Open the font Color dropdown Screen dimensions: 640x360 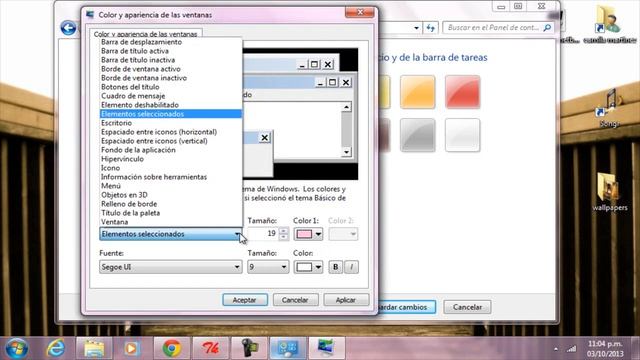[x=308, y=267]
